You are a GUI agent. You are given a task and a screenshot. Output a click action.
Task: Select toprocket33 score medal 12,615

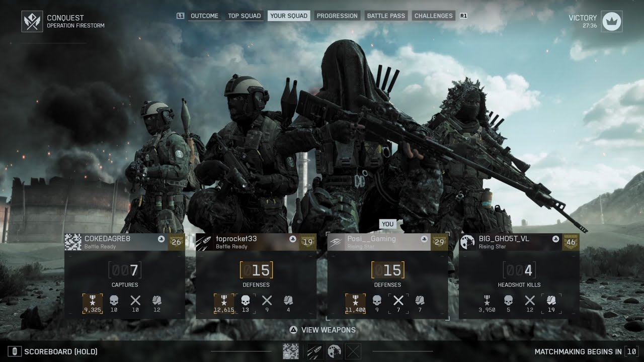(x=224, y=304)
